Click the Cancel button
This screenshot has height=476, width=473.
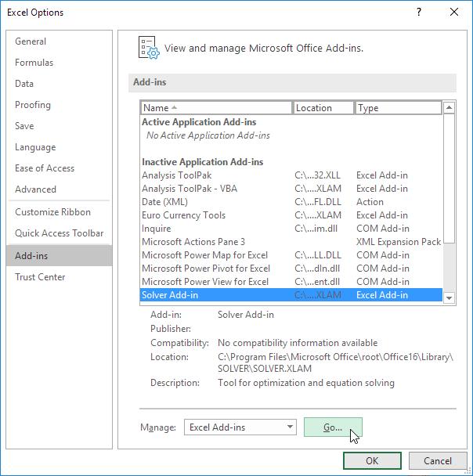[x=438, y=461]
